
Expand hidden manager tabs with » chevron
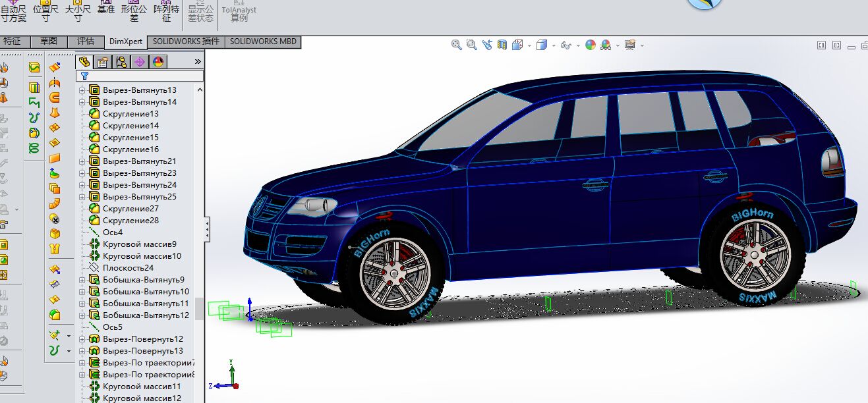(x=198, y=62)
